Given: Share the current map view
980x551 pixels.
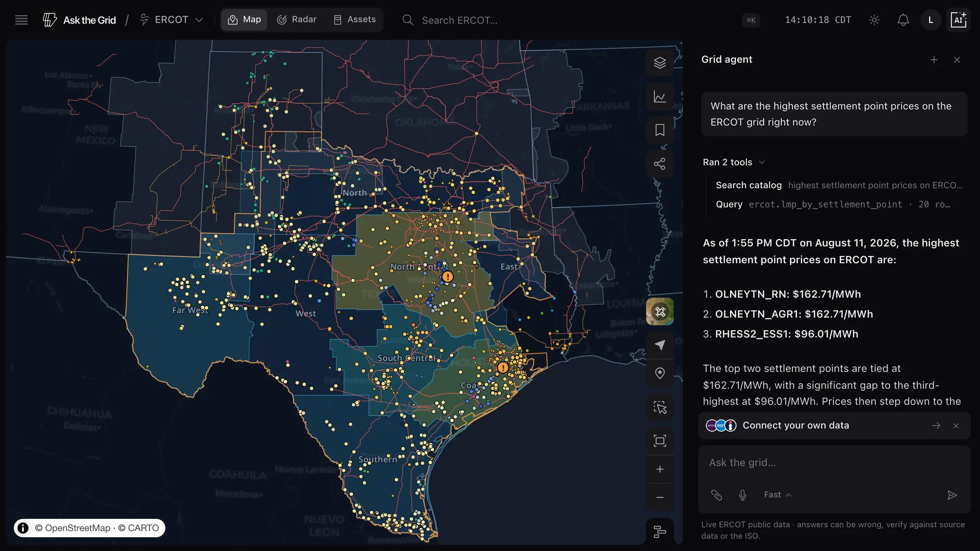Looking at the screenshot, I should (660, 164).
